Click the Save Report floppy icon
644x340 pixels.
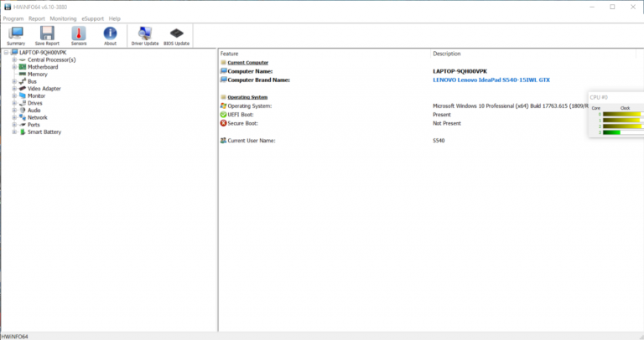pyautogui.click(x=47, y=34)
